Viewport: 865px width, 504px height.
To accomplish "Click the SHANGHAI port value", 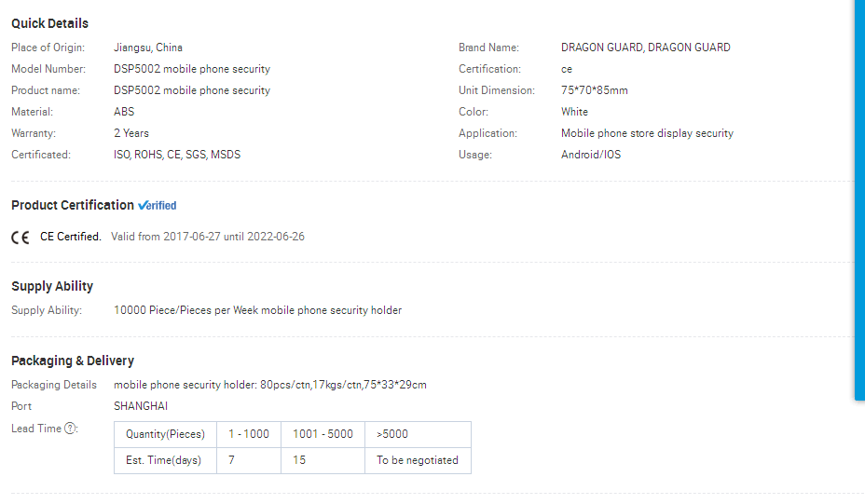I will [141, 406].
